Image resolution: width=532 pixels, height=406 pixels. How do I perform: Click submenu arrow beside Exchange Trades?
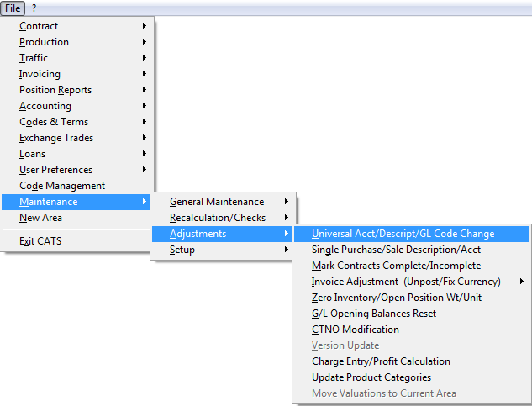(x=145, y=138)
